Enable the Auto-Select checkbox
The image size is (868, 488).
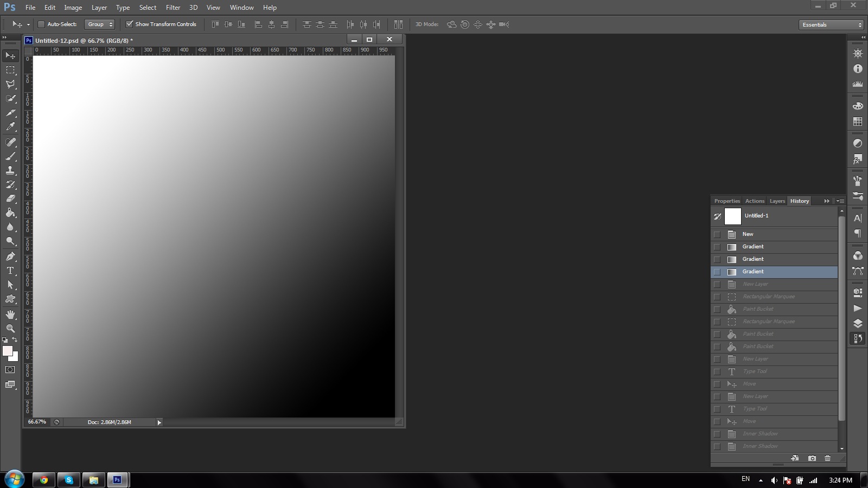click(41, 24)
